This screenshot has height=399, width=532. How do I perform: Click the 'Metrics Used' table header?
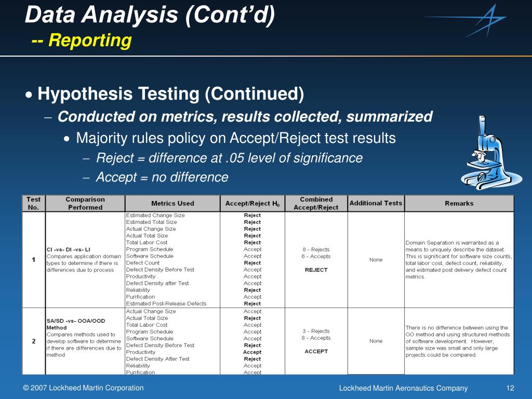[x=172, y=203]
